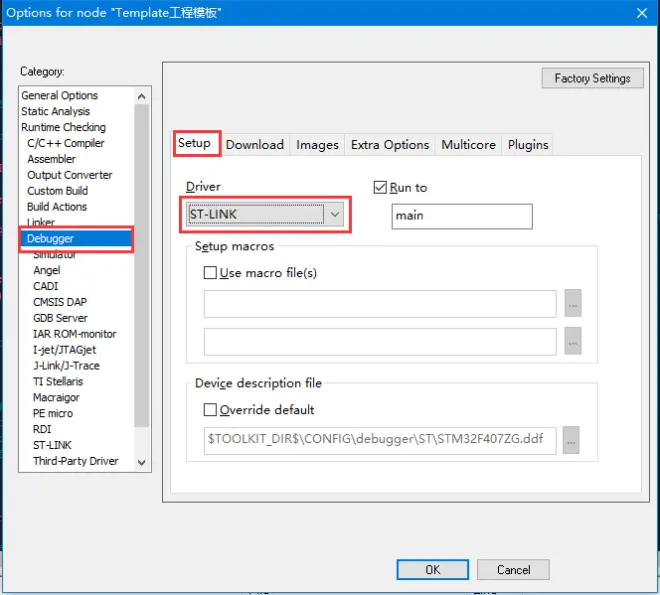
Task: Click the first macro file browse button
Action: click(x=572, y=303)
